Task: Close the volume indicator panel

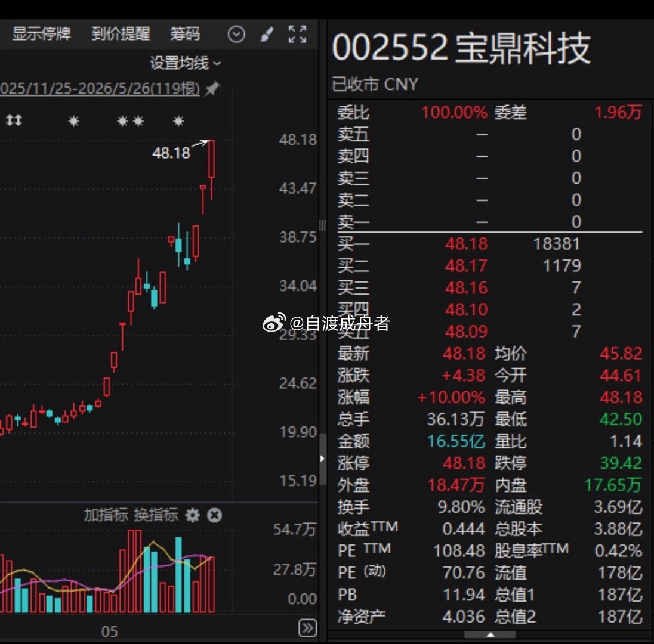Action: pyautogui.click(x=214, y=516)
